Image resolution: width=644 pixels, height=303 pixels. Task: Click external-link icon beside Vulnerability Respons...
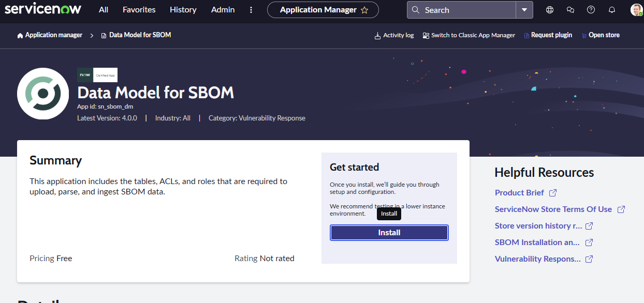pos(589,259)
